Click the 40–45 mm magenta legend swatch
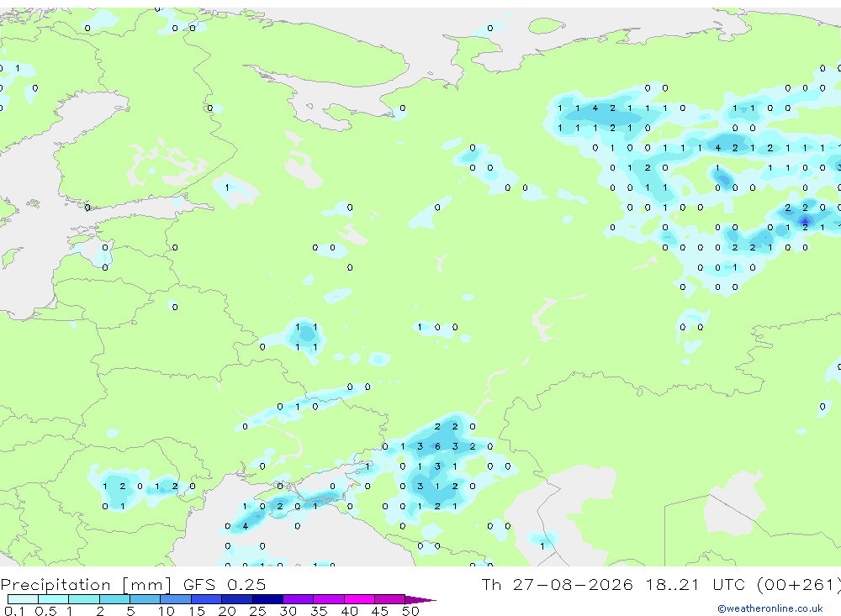 pyautogui.click(x=359, y=599)
